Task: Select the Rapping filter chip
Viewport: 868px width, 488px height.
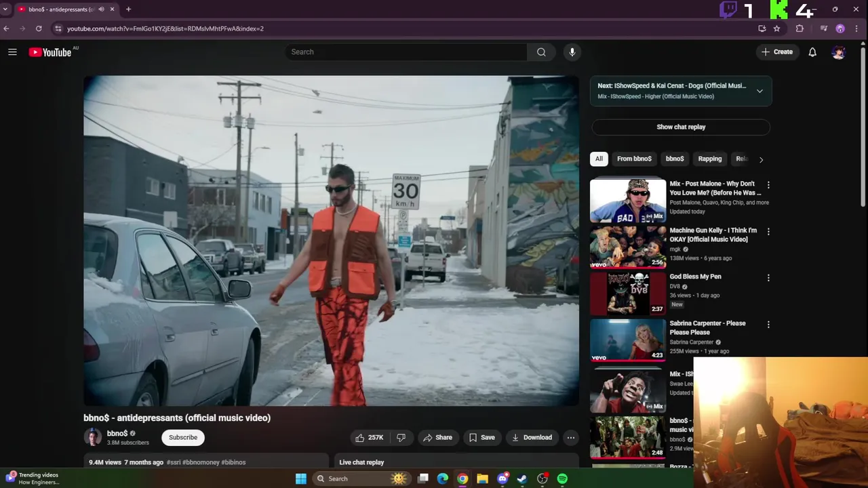Action: [710, 159]
